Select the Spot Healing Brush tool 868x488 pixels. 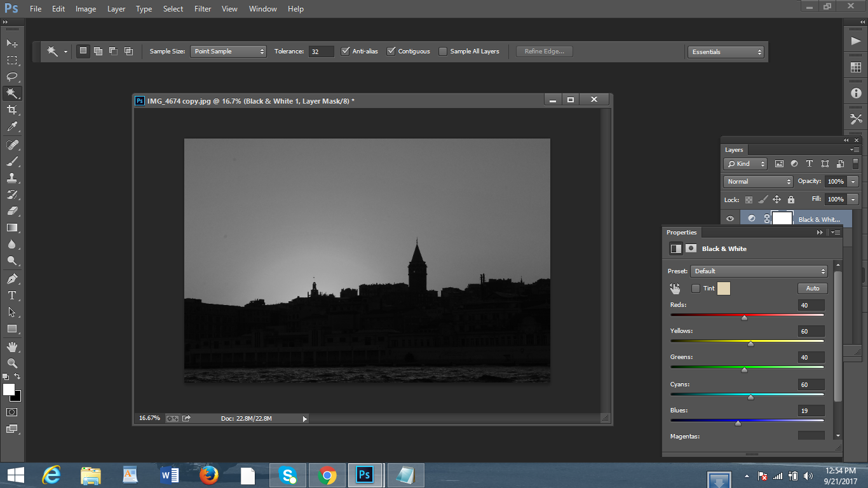12,145
